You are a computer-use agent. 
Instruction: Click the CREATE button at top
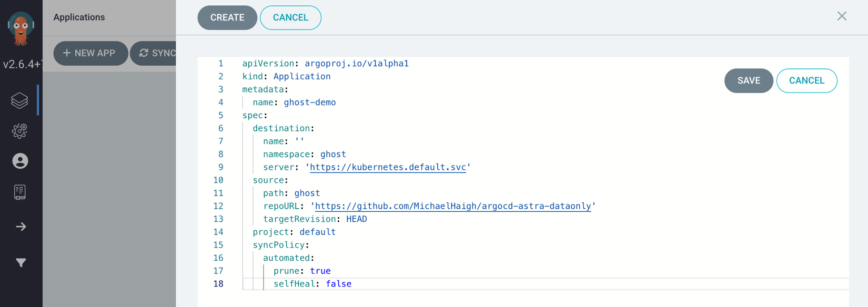point(227,17)
